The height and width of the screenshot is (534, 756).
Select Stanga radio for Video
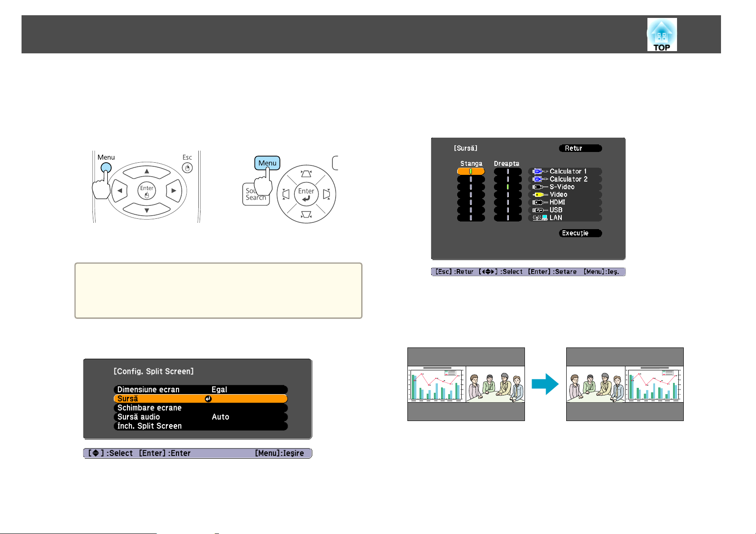tap(471, 195)
